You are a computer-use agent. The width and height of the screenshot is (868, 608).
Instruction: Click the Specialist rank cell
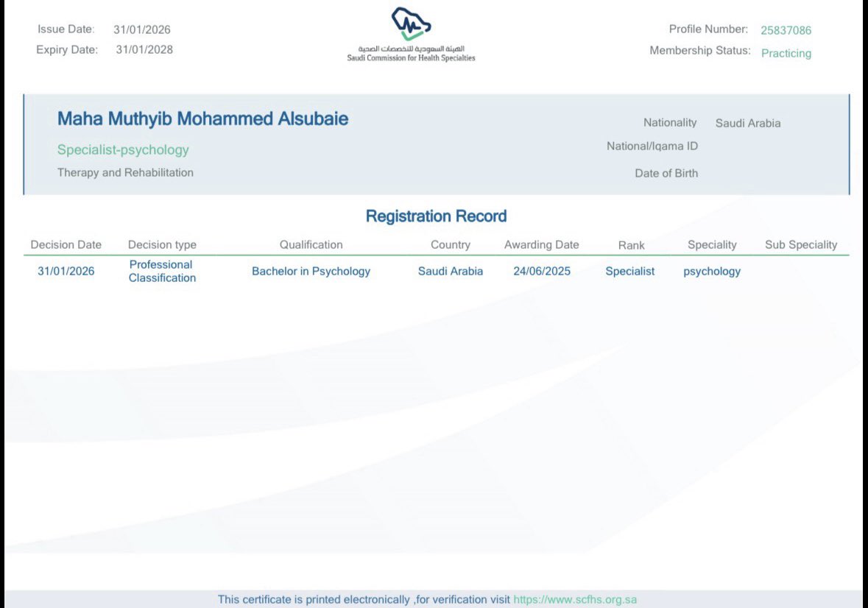coord(630,271)
